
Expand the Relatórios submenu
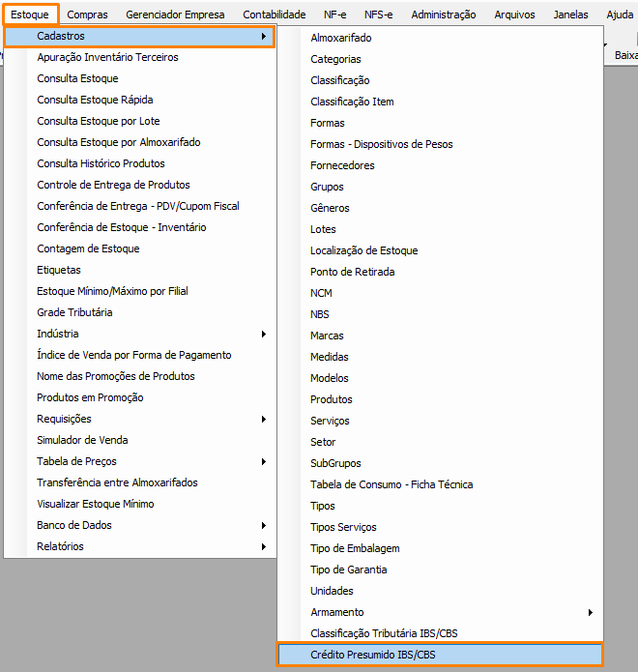[x=139, y=546]
